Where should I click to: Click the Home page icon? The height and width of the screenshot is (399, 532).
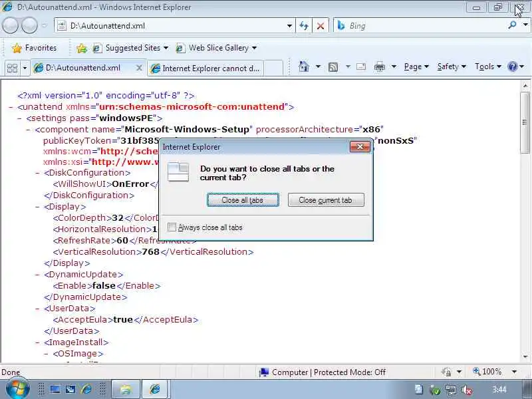pyautogui.click(x=304, y=66)
